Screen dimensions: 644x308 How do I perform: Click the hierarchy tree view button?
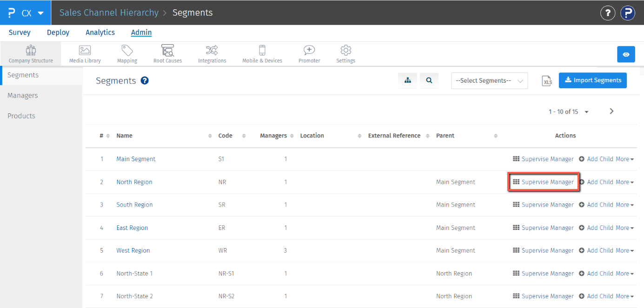[408, 80]
